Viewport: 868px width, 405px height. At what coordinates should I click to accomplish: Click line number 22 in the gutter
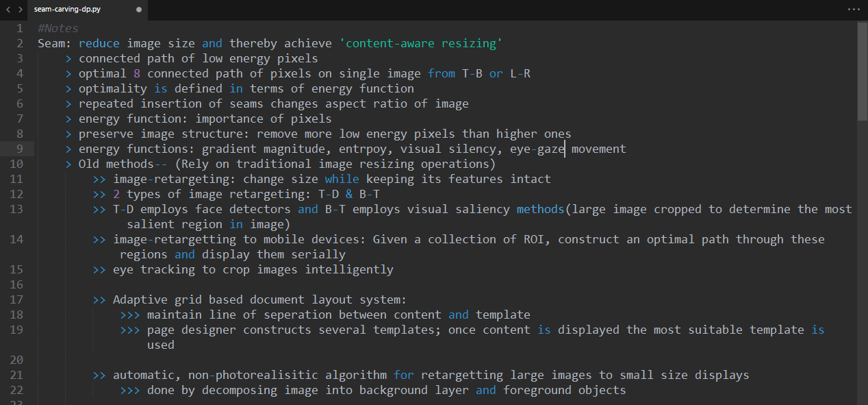click(16, 390)
